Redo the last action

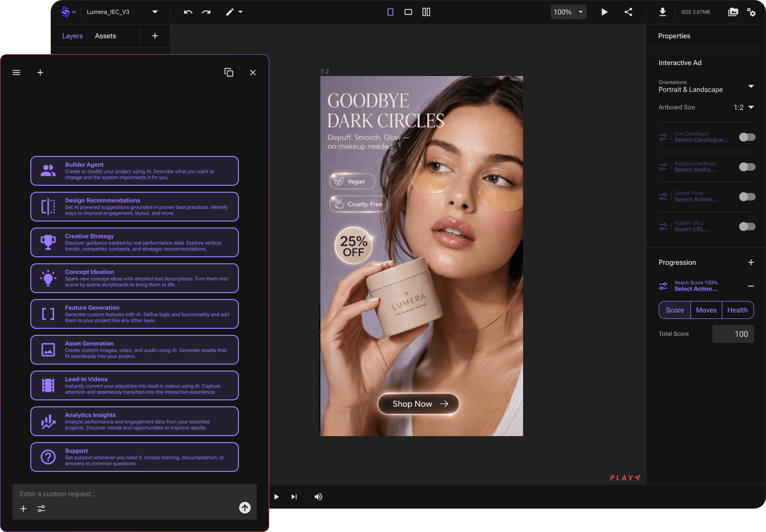(206, 12)
